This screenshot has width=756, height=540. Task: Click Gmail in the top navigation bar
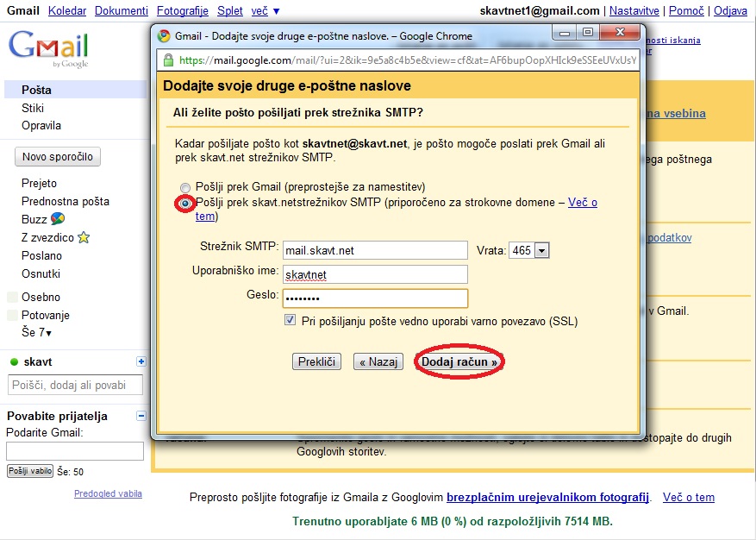coord(23,10)
